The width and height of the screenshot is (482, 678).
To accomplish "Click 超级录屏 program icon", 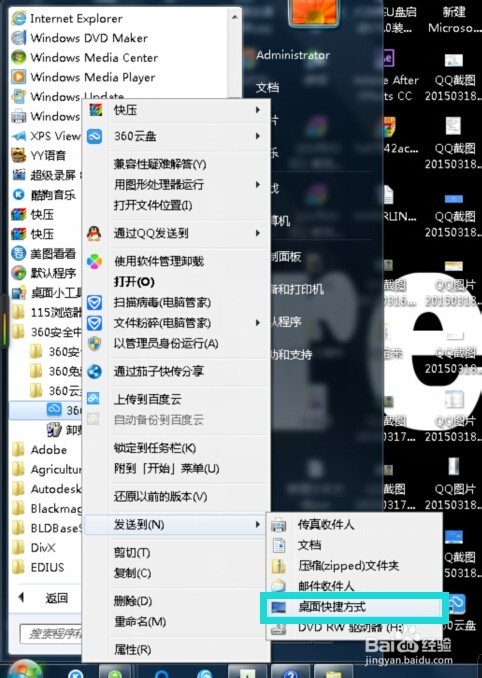I will tap(19, 175).
